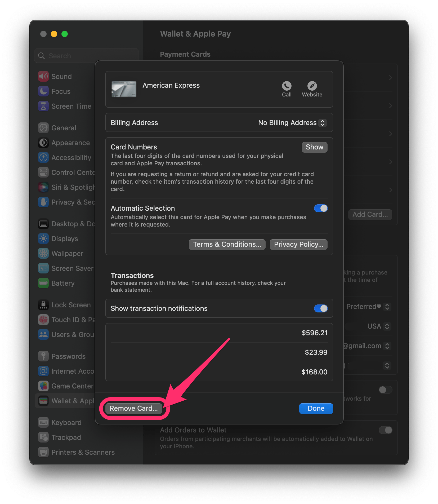This screenshot has height=504, width=438.
Task: Click Add Card button in background
Action: [x=370, y=214]
